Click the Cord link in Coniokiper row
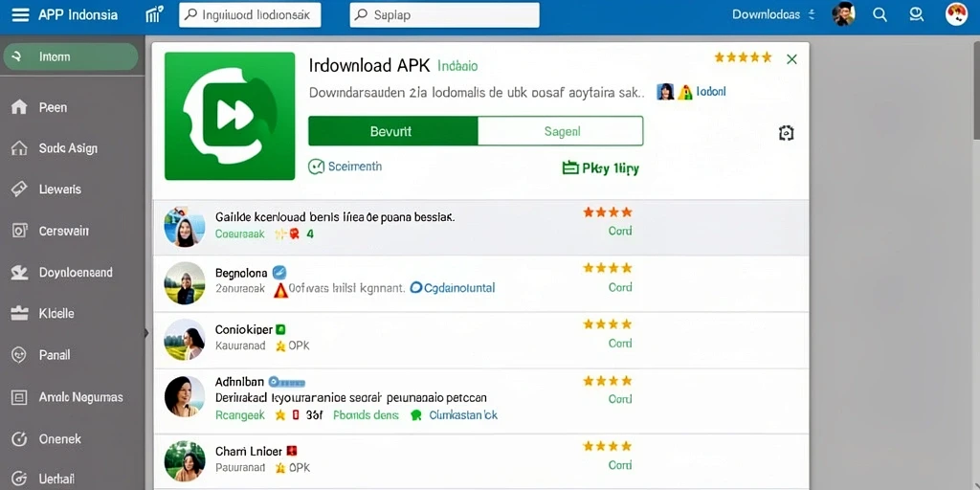The width and height of the screenshot is (980, 490). click(x=620, y=344)
